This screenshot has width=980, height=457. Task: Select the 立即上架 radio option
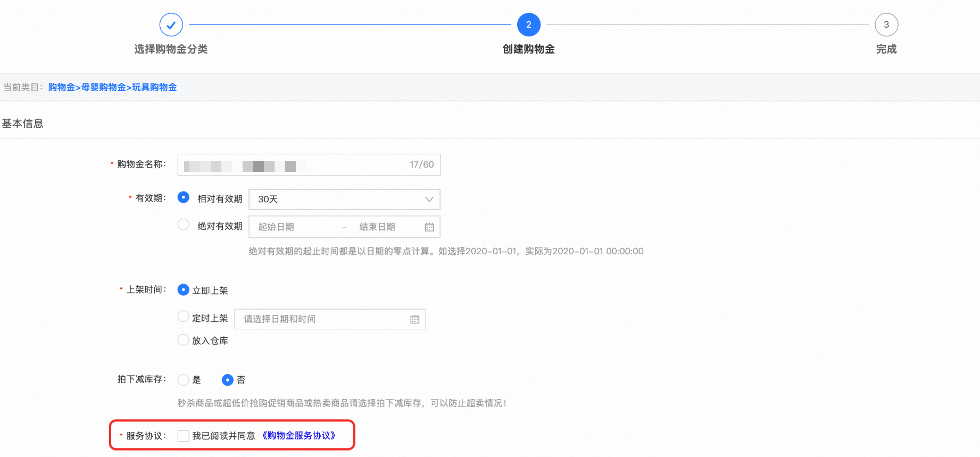(184, 290)
